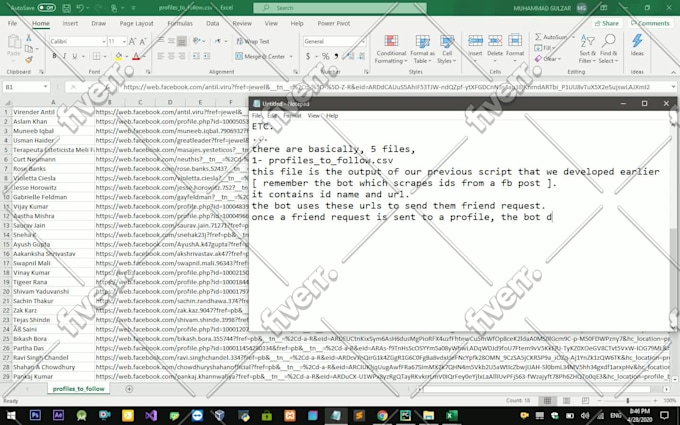This screenshot has height=425, width=680.
Task: Click Decrease Indent icon
Action: click(196, 56)
